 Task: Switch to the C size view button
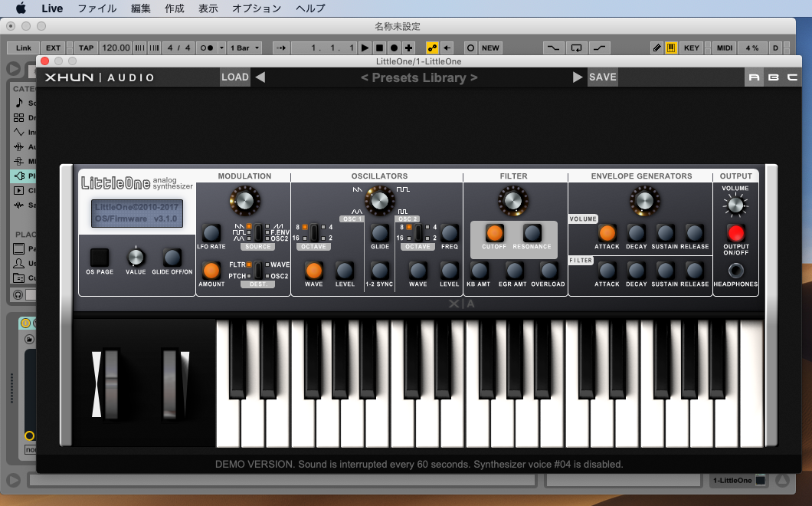click(792, 77)
